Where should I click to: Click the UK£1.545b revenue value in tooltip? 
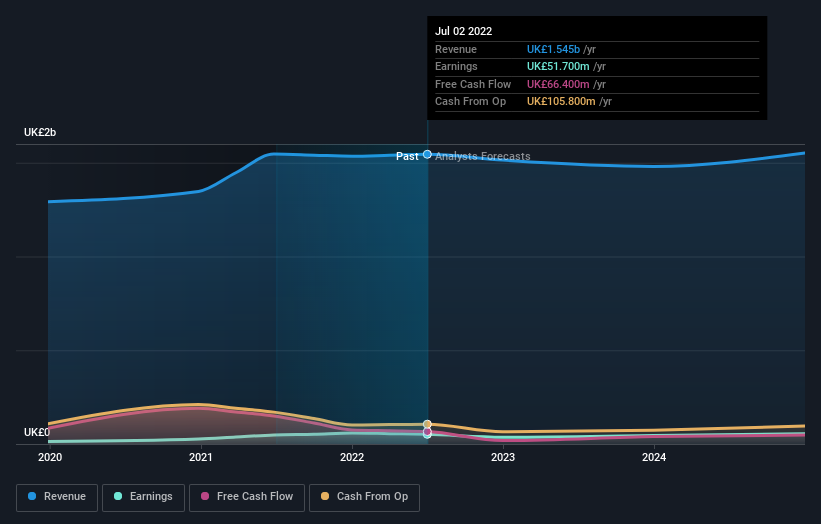[553, 49]
